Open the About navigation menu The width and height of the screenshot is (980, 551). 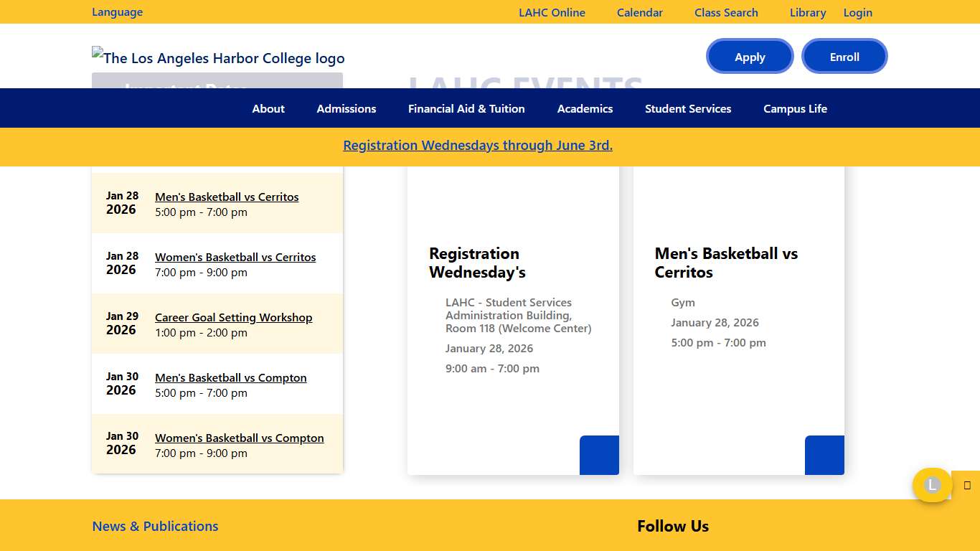(x=268, y=108)
